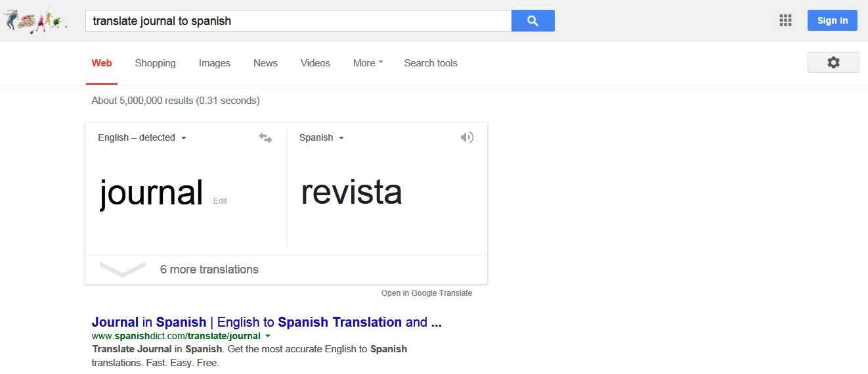Viewport: 868px width, 374px height.
Task: Click the Google doodle logo
Action: (35, 20)
